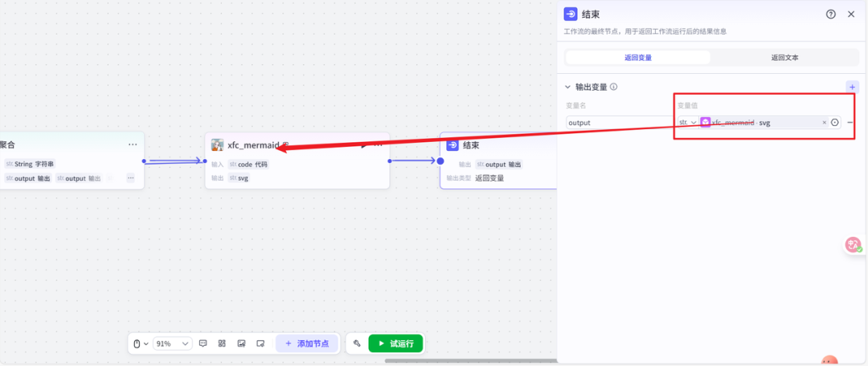Switch to the 返回变量 tab

[x=637, y=58]
